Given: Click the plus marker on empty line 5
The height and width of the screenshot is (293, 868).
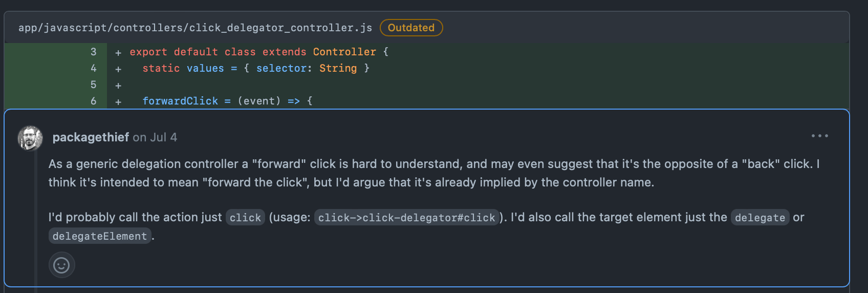Looking at the screenshot, I should tap(118, 86).
